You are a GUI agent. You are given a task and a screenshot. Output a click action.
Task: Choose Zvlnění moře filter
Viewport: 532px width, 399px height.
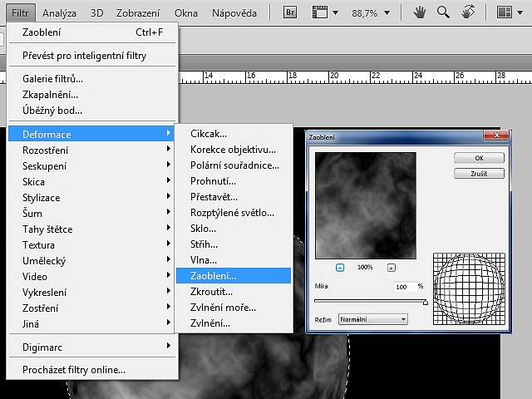pyautogui.click(x=234, y=308)
